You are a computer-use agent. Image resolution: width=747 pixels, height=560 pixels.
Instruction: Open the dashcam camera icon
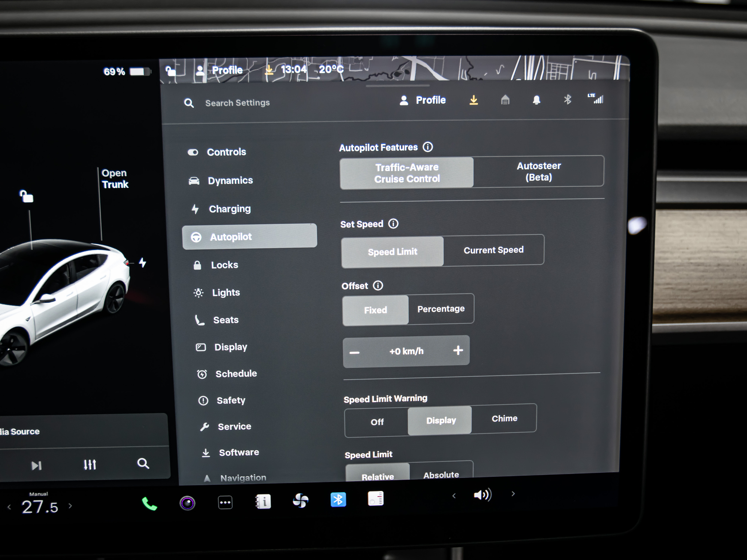[x=187, y=503]
